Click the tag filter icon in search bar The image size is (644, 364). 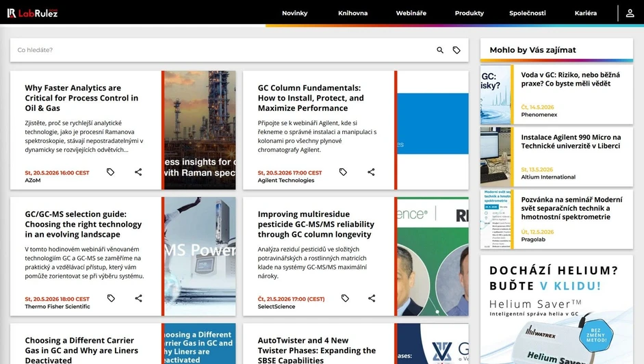pos(456,50)
